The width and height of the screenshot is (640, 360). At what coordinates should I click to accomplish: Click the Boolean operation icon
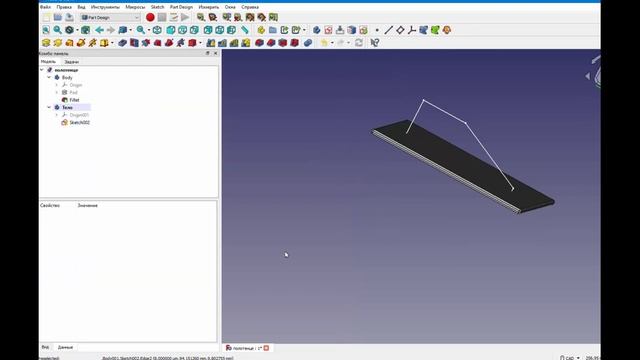pos(308,43)
